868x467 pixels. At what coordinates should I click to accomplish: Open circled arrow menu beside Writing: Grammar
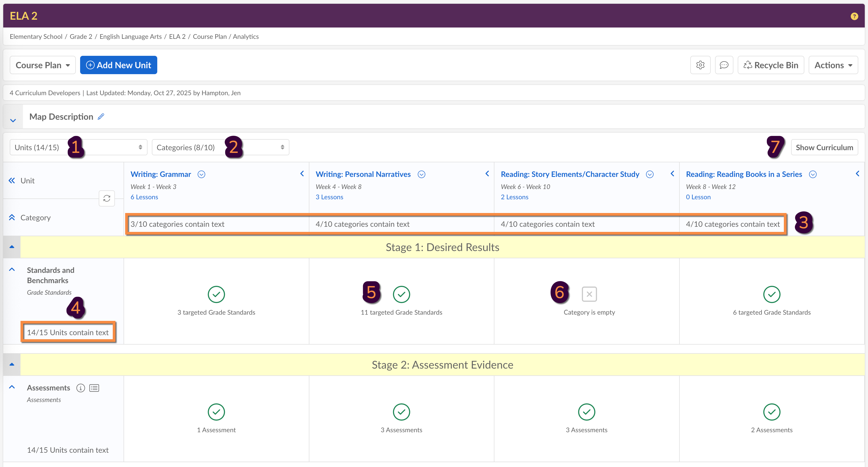pyautogui.click(x=201, y=174)
